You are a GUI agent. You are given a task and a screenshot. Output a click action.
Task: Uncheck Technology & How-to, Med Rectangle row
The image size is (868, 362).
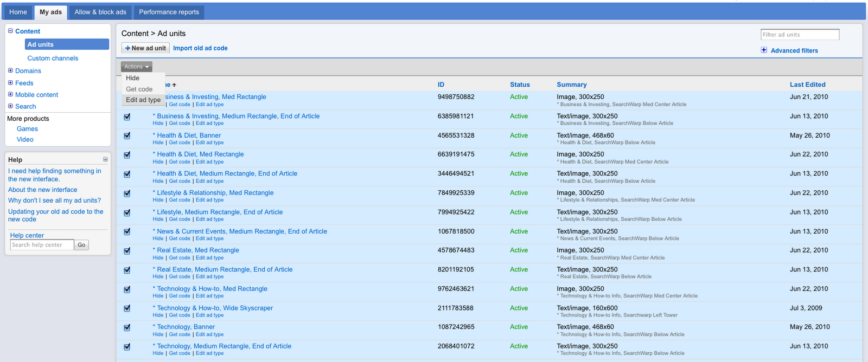point(127,289)
